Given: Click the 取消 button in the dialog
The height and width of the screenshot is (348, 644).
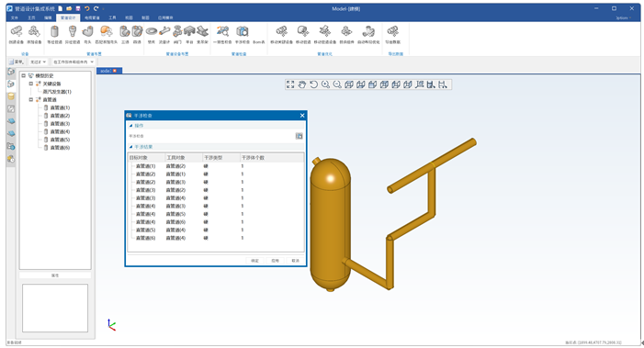Looking at the screenshot, I should 295,261.
